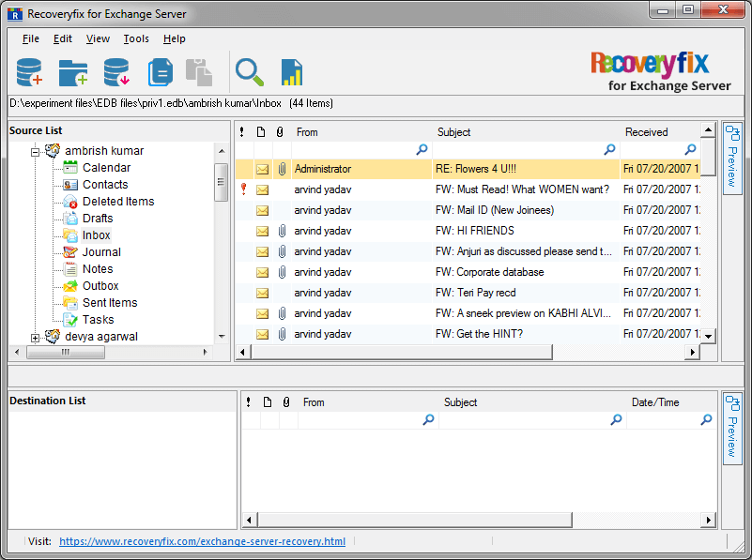Open the Help menu
Screen dimensions: 752x560
pyautogui.click(x=174, y=38)
